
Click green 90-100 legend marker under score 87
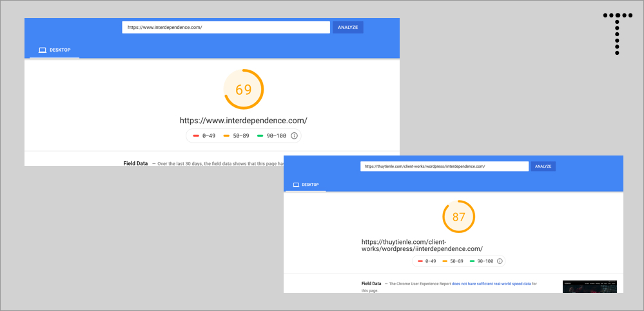tap(473, 261)
